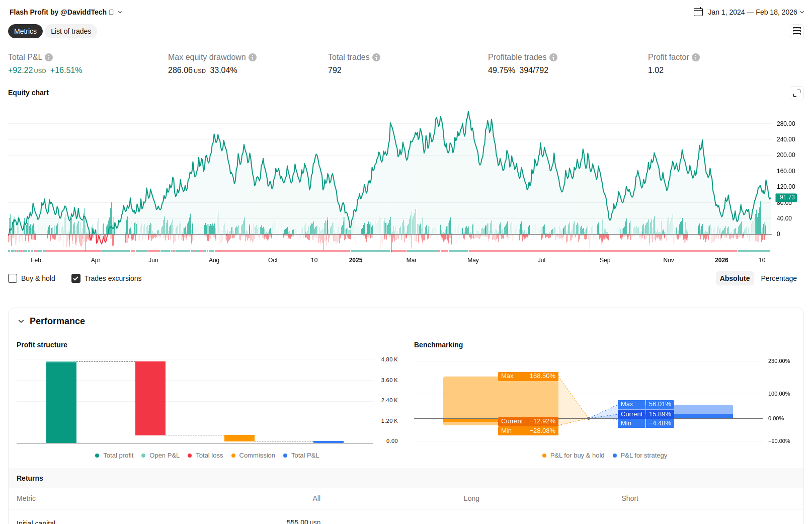
Task: Select the Absolute display option
Action: (x=735, y=278)
